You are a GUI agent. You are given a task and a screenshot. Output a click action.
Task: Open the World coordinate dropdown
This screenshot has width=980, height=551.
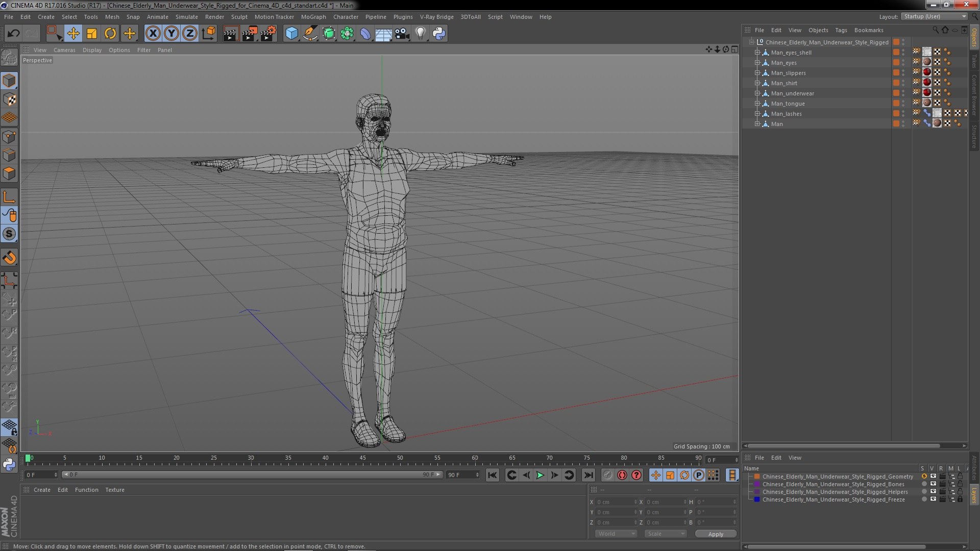pos(616,534)
